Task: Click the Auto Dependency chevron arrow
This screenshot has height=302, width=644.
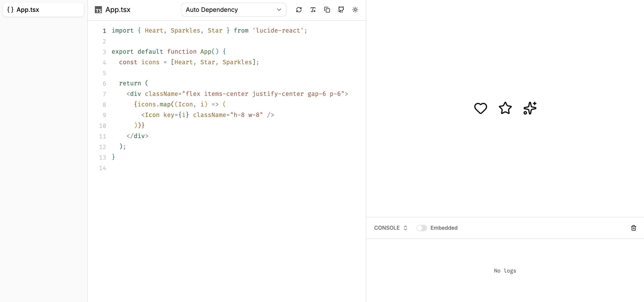Action: (x=279, y=10)
